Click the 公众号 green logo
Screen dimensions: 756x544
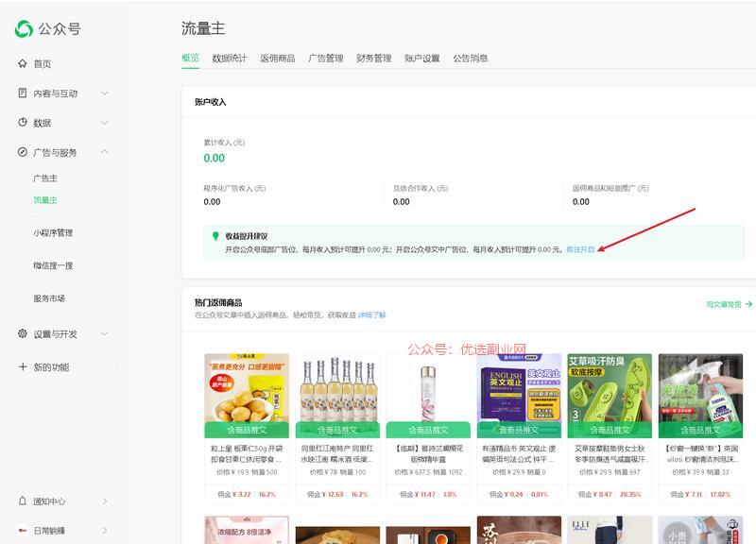(24, 29)
